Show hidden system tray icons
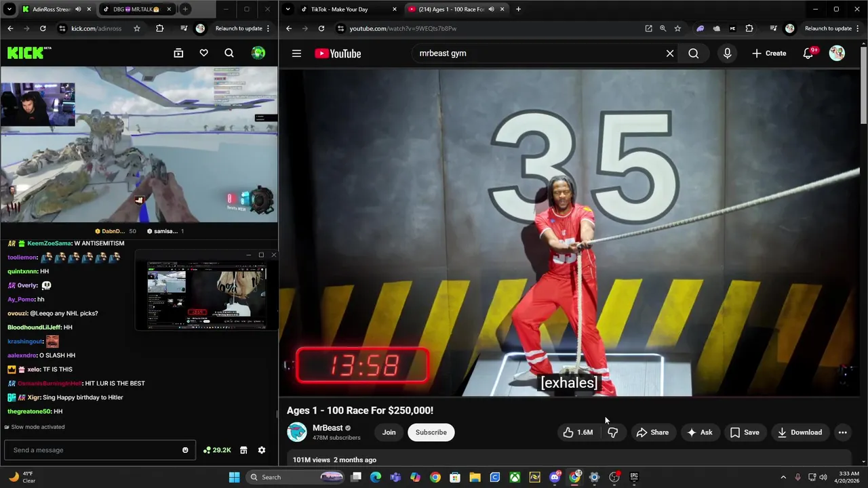 783,477
